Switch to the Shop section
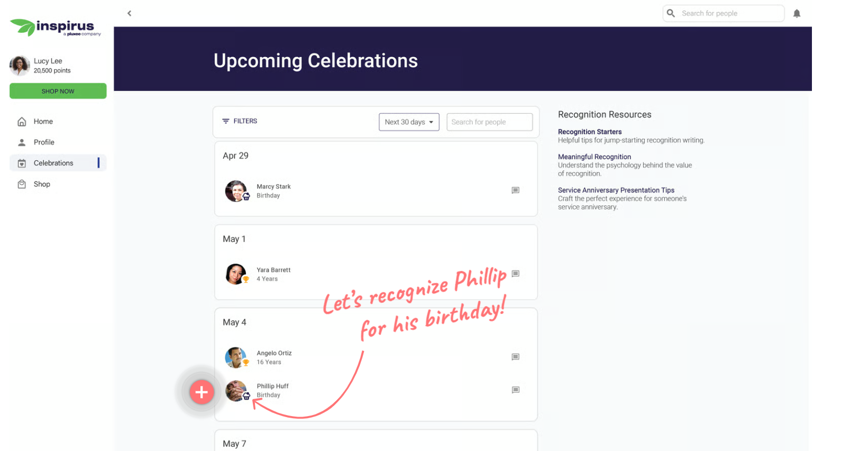Image resolution: width=868 pixels, height=451 pixels. (42, 184)
